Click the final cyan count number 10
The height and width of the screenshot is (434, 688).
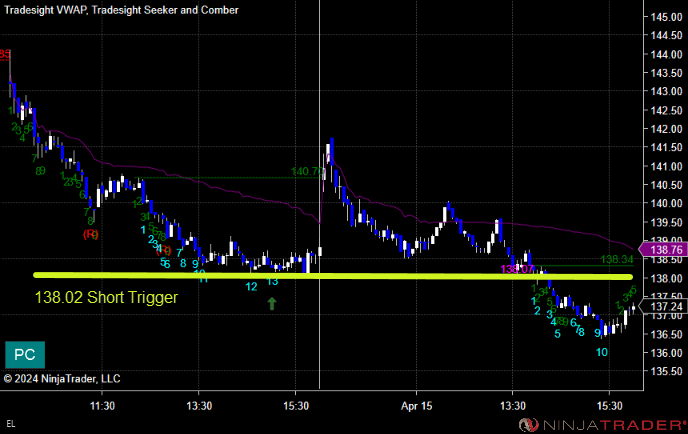pos(602,352)
